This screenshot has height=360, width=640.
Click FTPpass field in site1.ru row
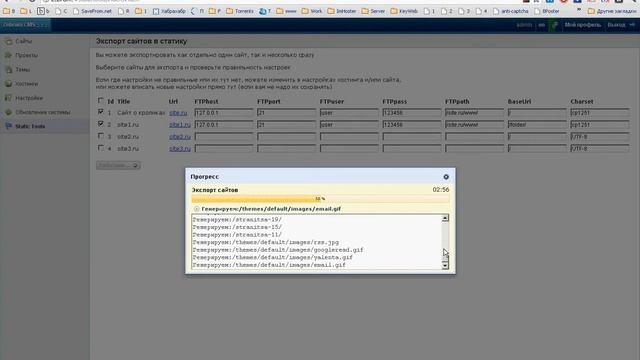tap(412, 124)
